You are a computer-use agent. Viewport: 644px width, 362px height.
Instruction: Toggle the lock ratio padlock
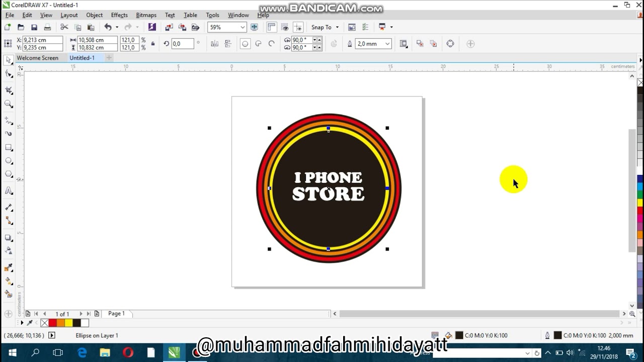click(152, 44)
